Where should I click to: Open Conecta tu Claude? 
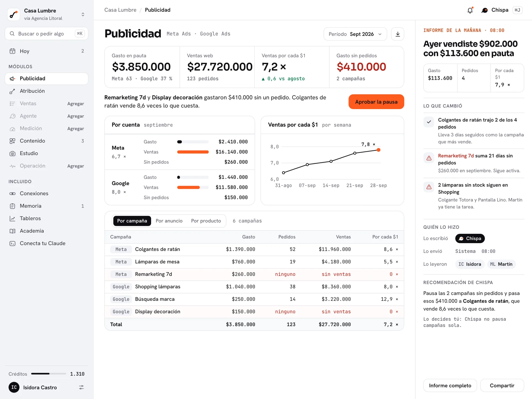click(x=47, y=243)
